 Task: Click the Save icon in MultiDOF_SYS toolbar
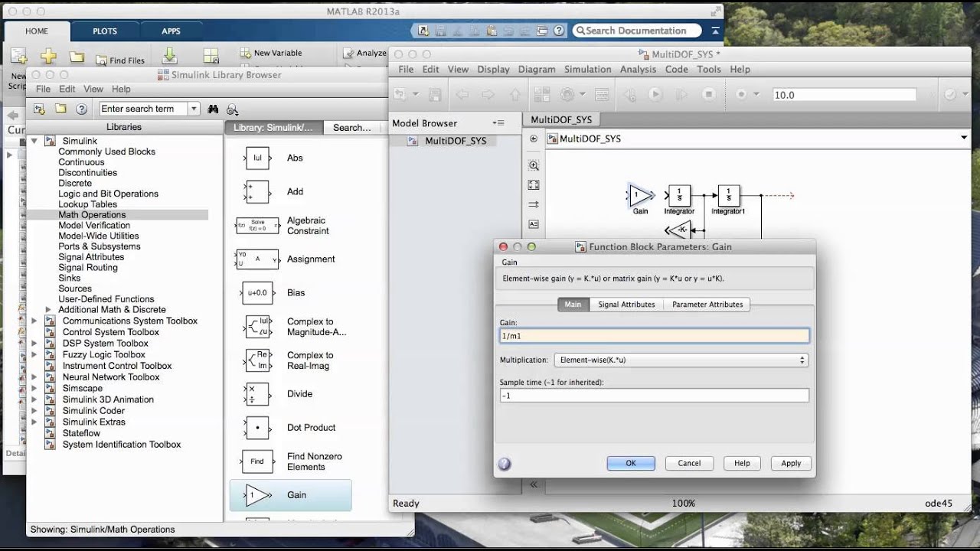pyautogui.click(x=435, y=95)
